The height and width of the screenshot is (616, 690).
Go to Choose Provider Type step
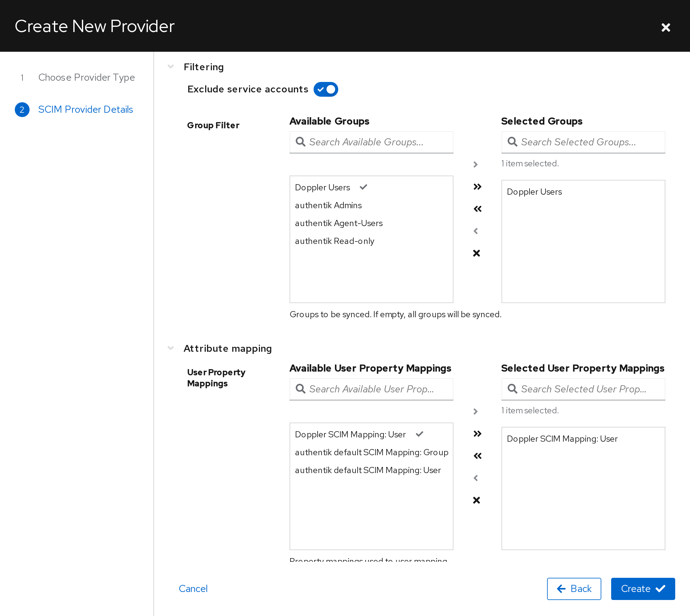(x=86, y=78)
